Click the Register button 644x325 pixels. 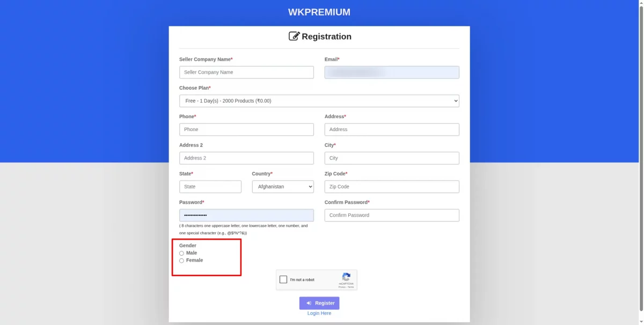pos(319,303)
